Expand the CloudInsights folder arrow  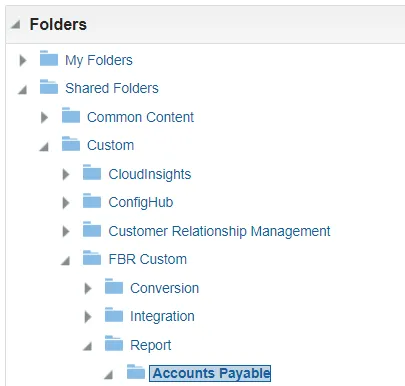point(66,174)
